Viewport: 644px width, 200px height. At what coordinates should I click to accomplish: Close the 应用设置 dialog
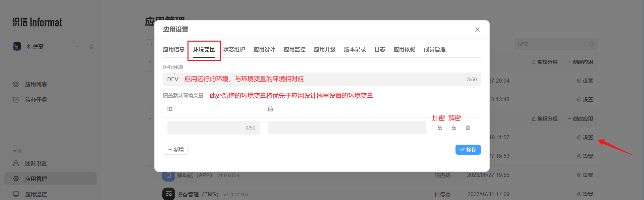click(x=477, y=30)
